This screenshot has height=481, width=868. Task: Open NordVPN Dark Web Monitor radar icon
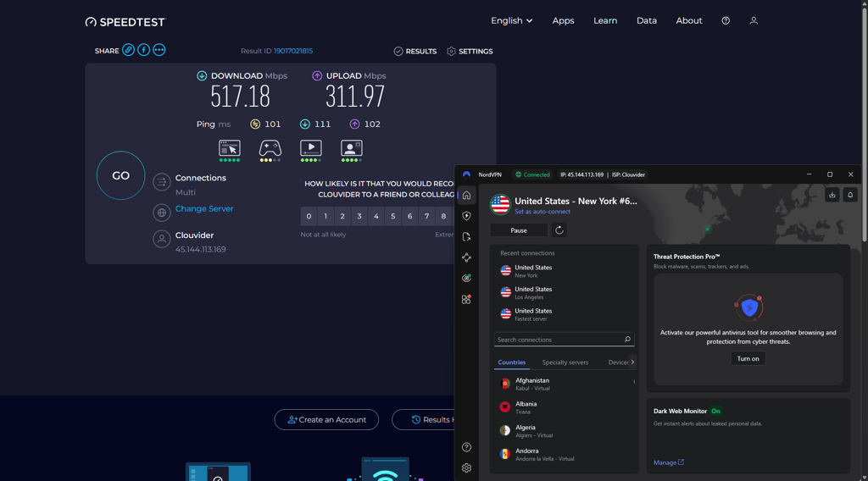(x=467, y=278)
